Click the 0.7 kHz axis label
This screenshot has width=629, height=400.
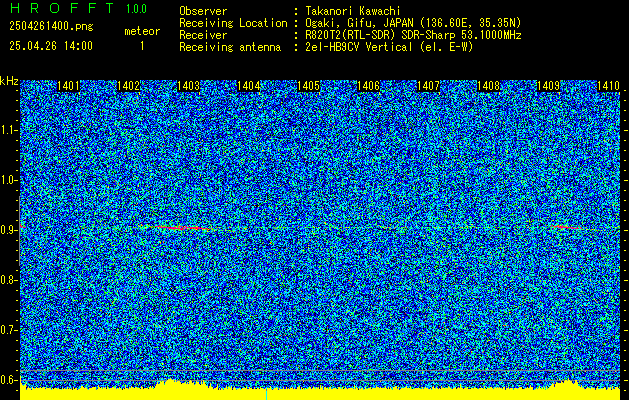click(9, 330)
